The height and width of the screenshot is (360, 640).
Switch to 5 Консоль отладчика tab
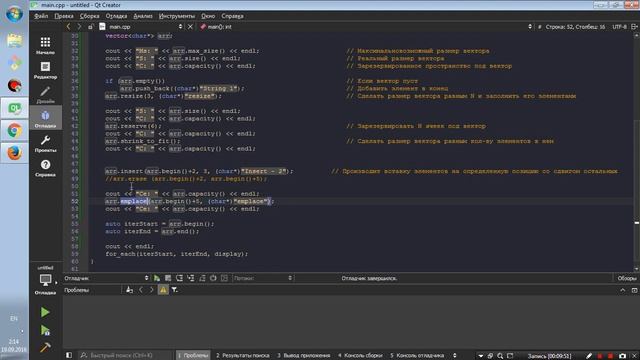point(417,356)
